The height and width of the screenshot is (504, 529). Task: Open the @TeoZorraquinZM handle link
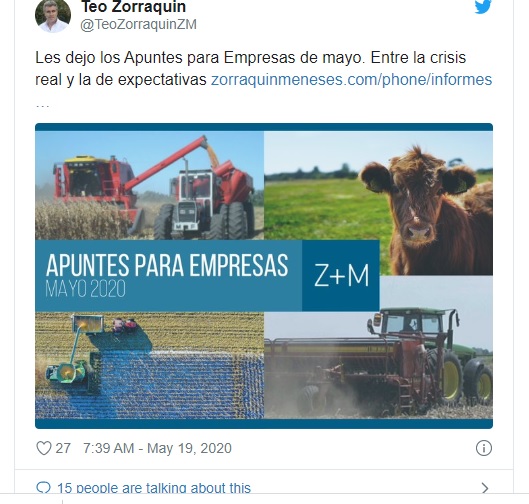138,25
